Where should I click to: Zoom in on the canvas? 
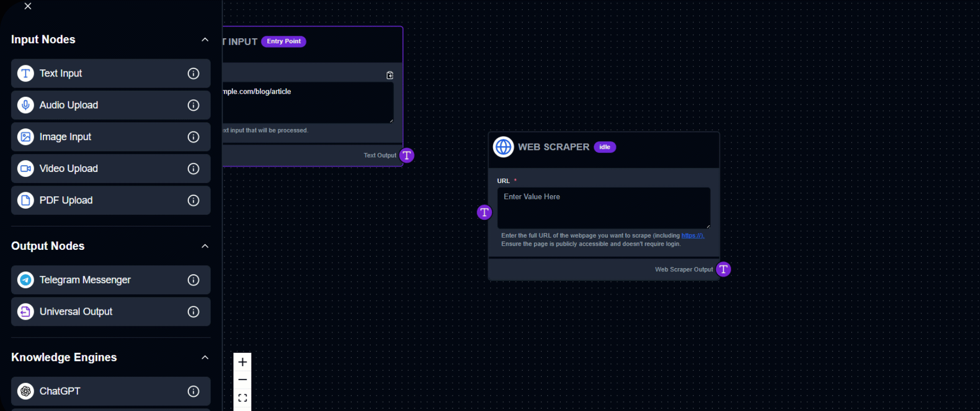click(242, 362)
